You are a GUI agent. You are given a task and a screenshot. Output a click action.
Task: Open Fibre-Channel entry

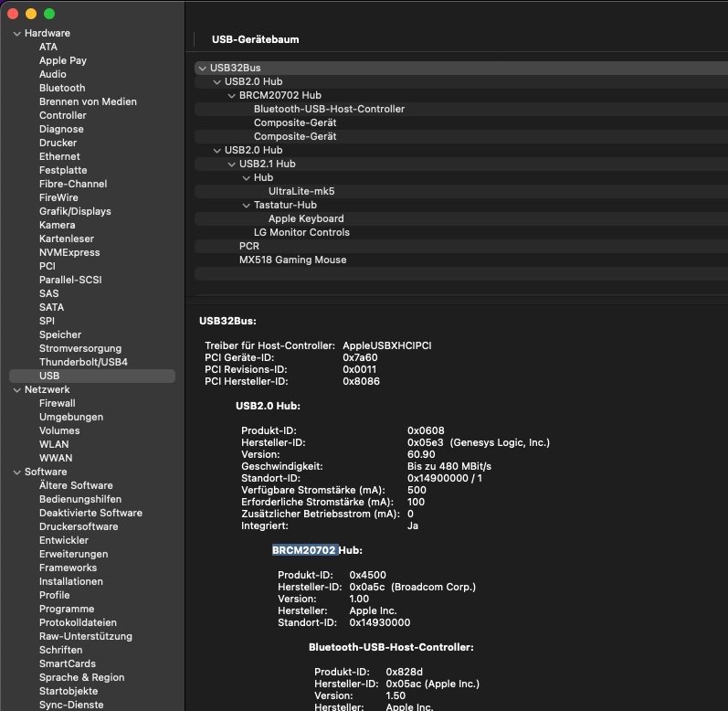tap(73, 184)
